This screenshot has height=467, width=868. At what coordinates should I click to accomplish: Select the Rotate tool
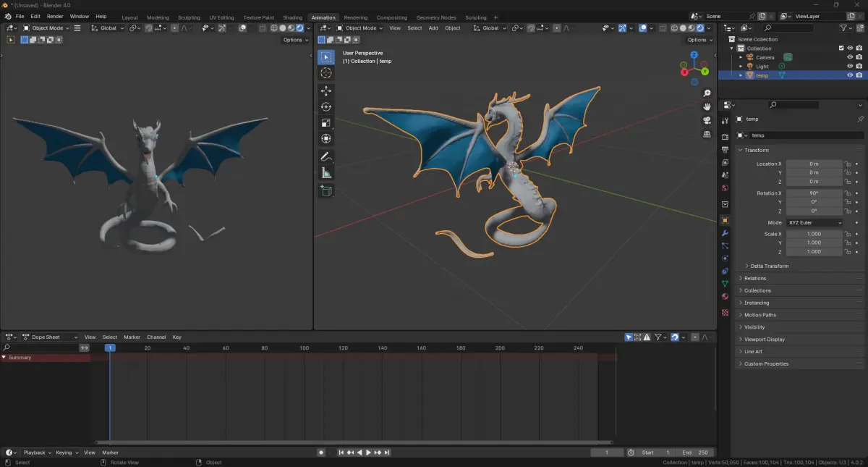[x=325, y=107]
